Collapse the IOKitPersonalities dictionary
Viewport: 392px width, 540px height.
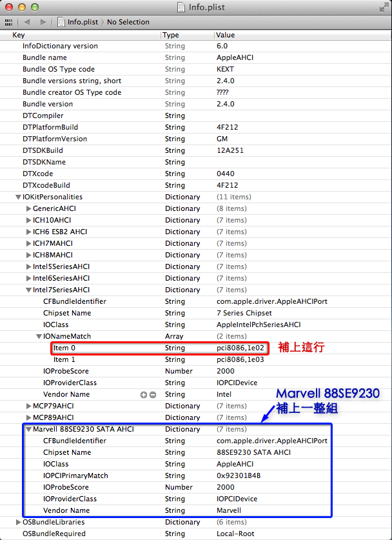point(18,197)
